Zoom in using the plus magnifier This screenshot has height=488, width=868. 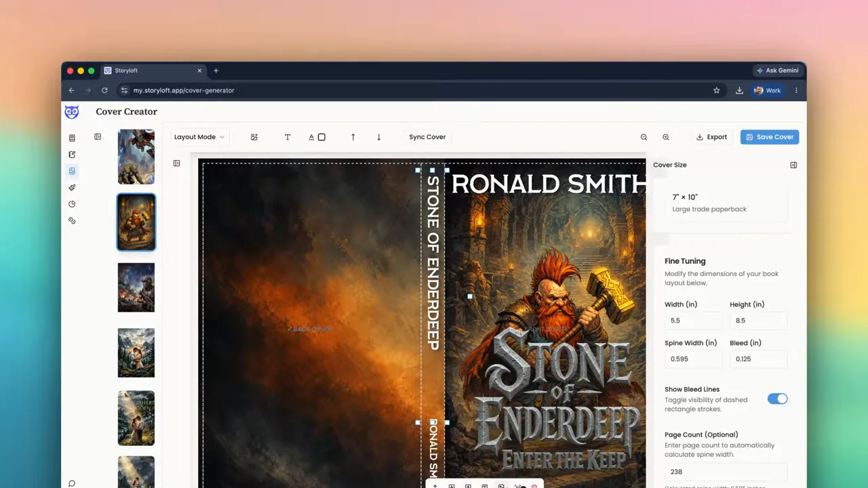click(x=666, y=137)
